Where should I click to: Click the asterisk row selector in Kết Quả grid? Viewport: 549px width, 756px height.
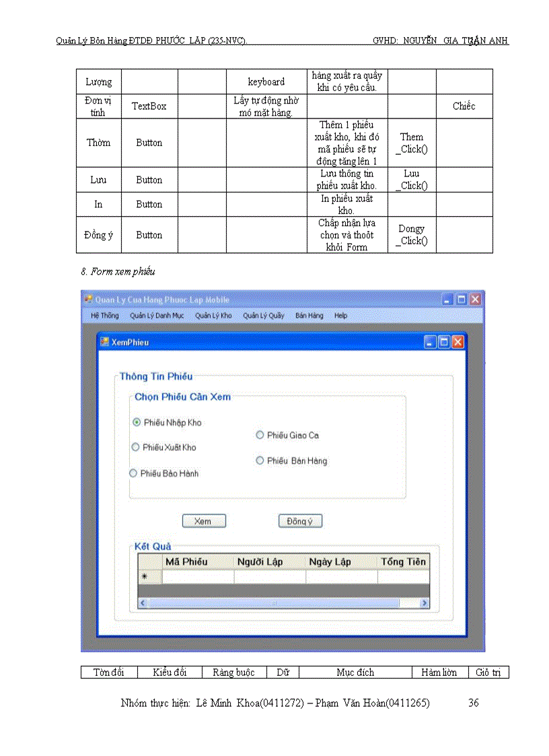pos(145,576)
